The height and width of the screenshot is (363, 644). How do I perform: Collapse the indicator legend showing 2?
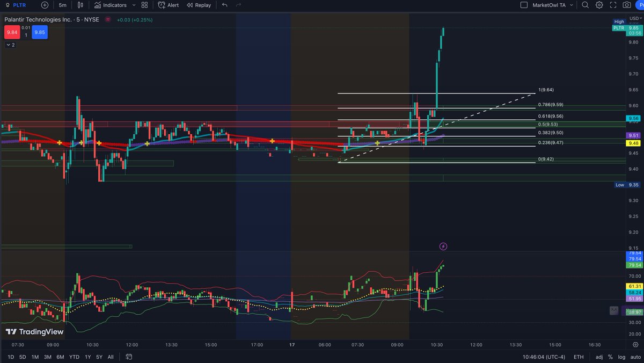tap(10, 45)
